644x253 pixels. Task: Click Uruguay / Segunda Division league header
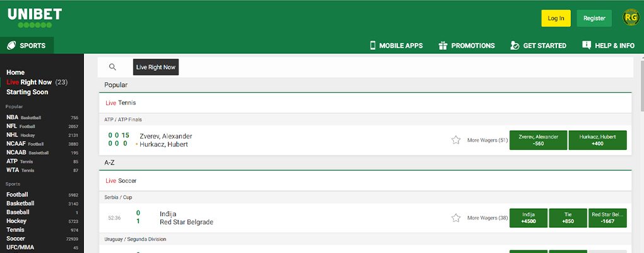(365, 239)
